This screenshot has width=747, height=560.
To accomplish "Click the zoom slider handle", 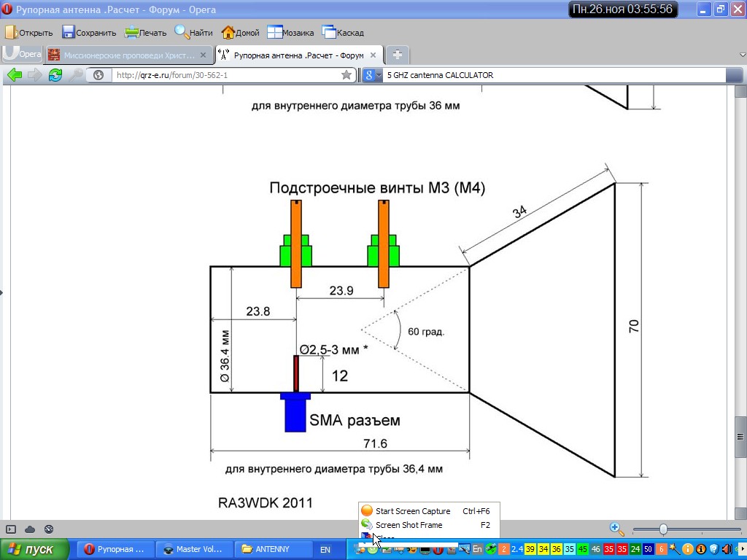I will (x=663, y=529).
